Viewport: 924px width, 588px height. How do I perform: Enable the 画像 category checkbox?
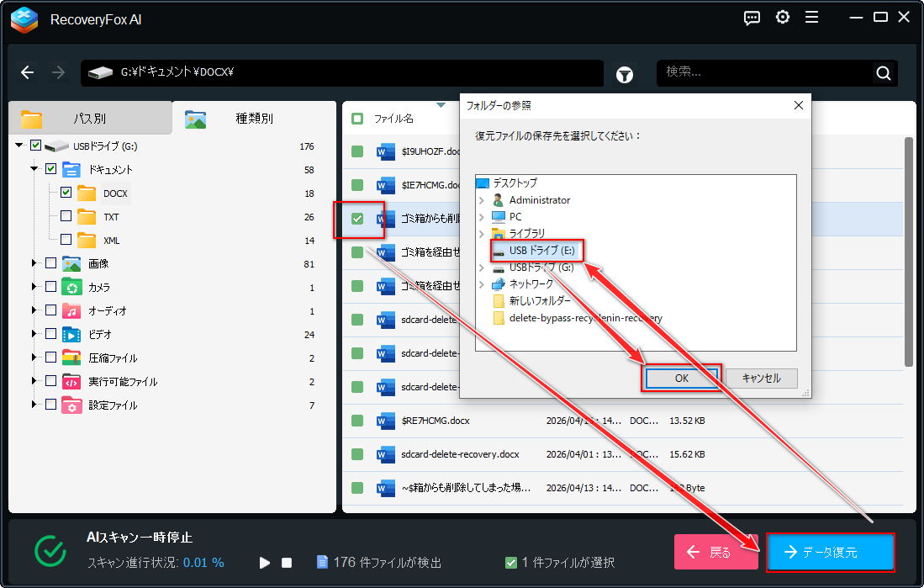tap(49, 263)
